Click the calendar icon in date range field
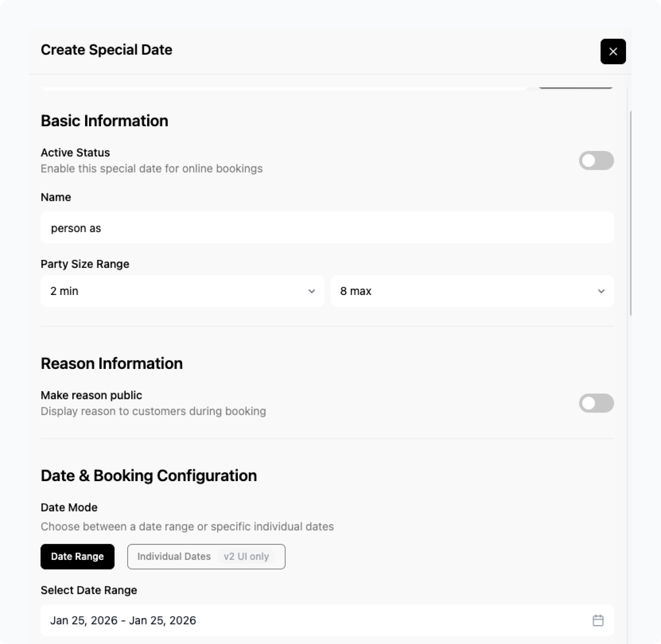 tap(598, 620)
